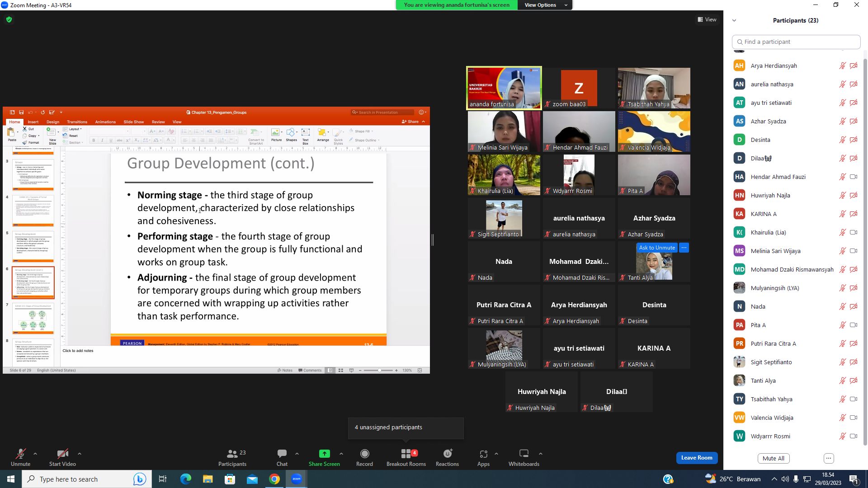Open the Whiteboards icon
This screenshot has width=868, height=488.
[x=524, y=454]
